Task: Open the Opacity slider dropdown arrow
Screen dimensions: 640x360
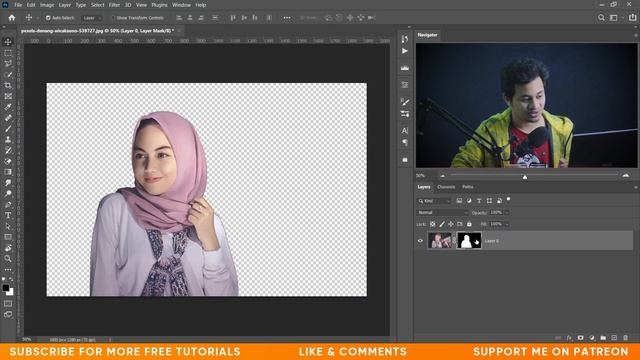Action: tap(507, 213)
